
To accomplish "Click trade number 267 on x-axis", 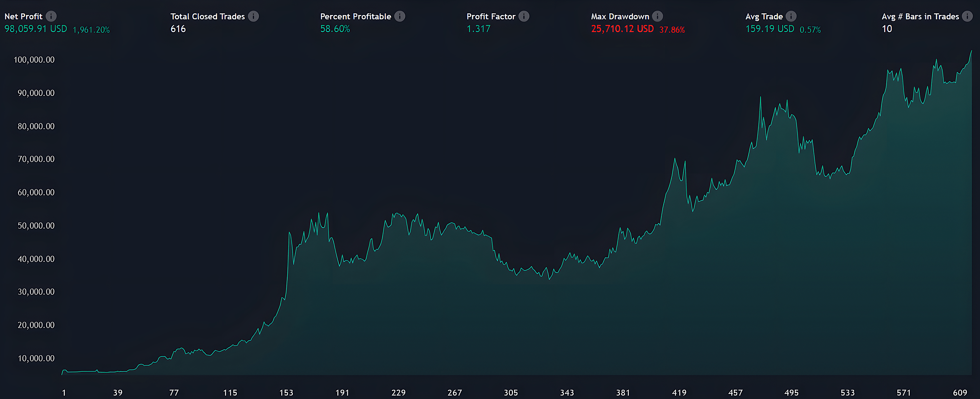I will 455,393.
